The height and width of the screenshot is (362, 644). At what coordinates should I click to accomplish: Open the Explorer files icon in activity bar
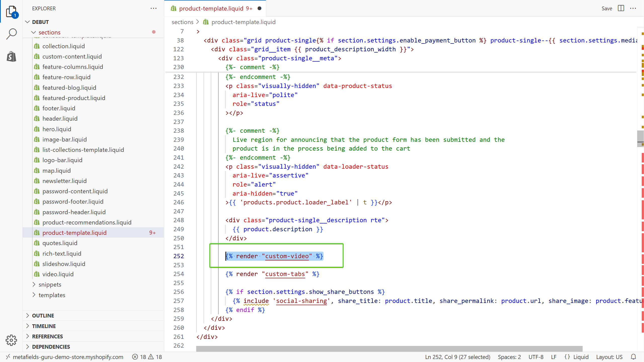click(11, 11)
